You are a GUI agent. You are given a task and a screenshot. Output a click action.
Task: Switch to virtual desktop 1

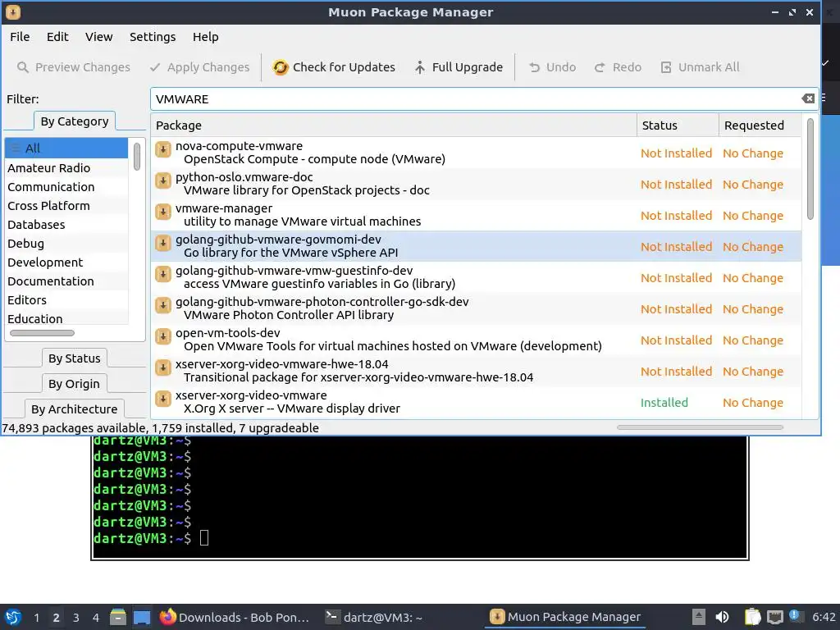tap(36, 618)
